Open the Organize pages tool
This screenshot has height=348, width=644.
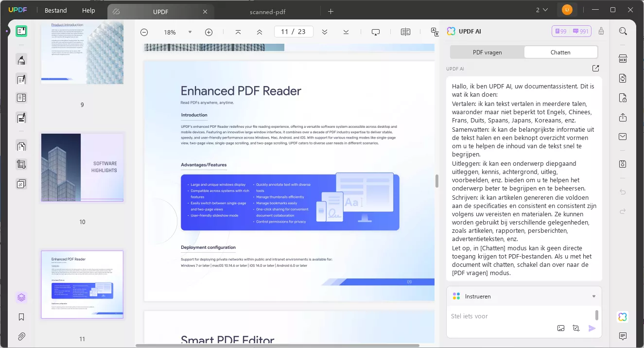click(x=21, y=146)
